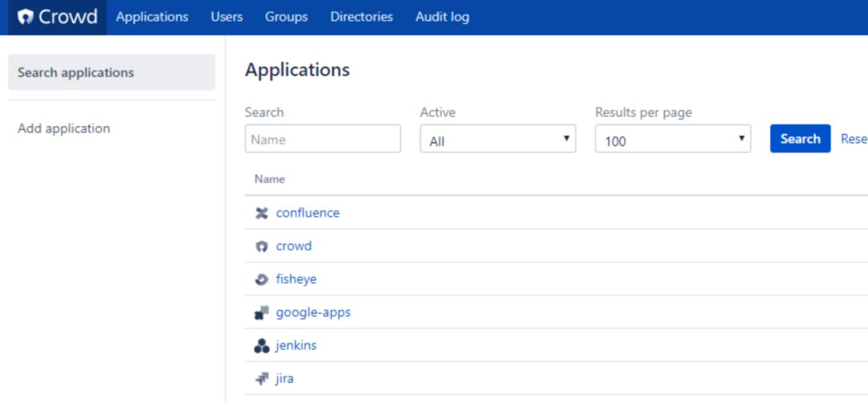The width and height of the screenshot is (868, 403).
Task: Click the google-apps application icon
Action: 261,313
